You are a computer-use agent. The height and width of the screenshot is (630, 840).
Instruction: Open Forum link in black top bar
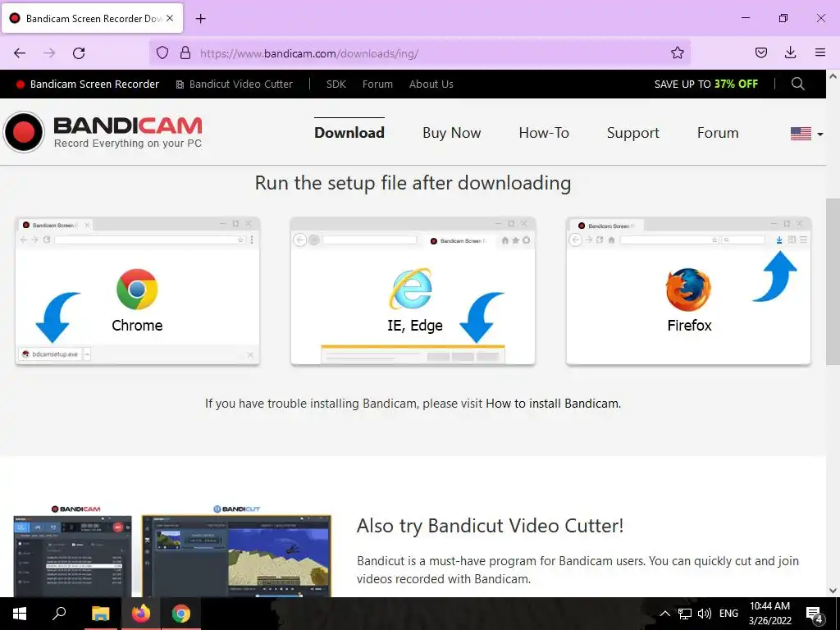(377, 84)
